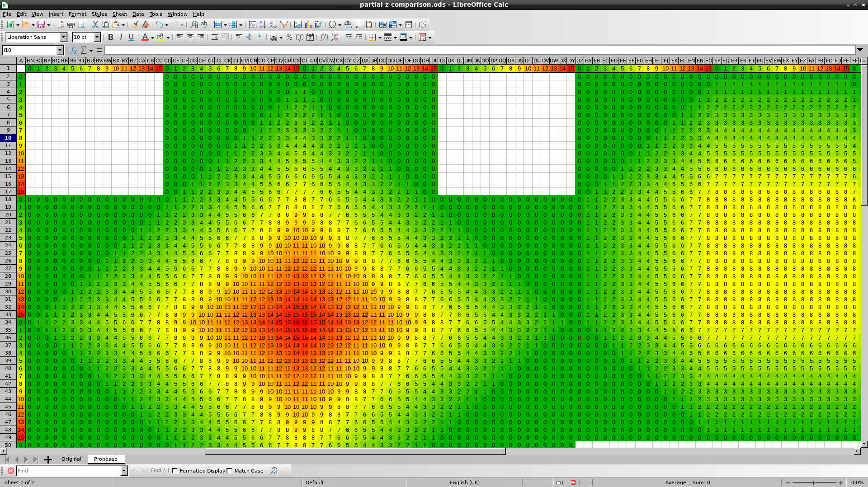Enable the Formatted Display option
The height and width of the screenshot is (487, 868).
pyautogui.click(x=175, y=471)
